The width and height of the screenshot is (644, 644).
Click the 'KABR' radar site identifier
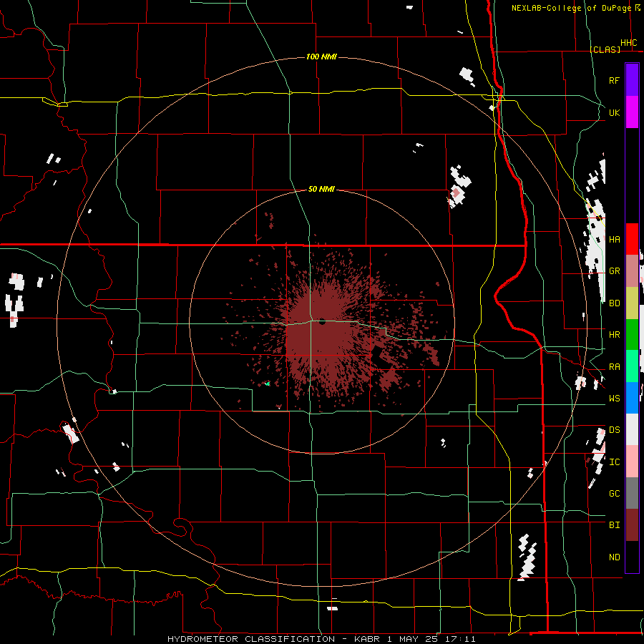368,639
